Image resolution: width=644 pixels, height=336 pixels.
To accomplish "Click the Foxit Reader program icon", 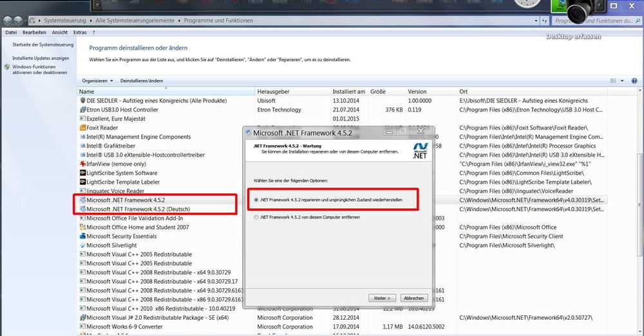I will coord(82,128).
